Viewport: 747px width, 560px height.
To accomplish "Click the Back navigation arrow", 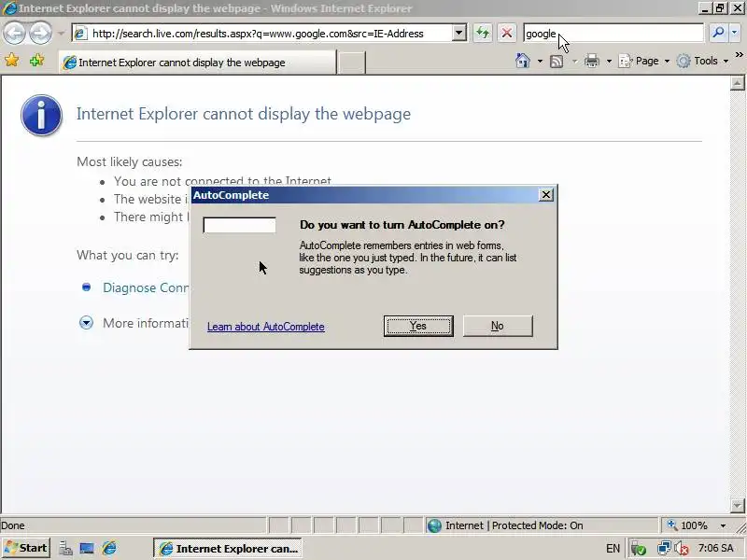I will [14, 34].
